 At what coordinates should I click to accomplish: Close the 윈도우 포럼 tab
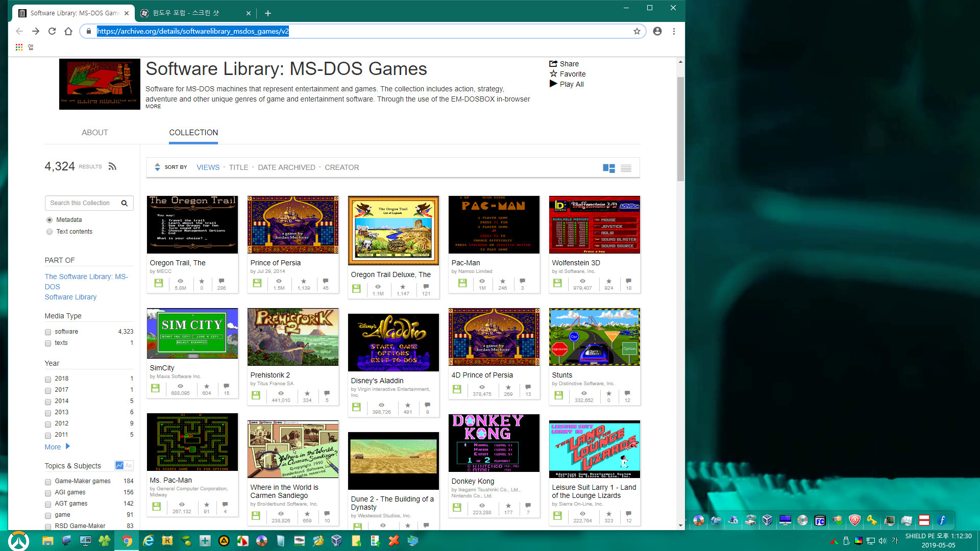pos(249,13)
